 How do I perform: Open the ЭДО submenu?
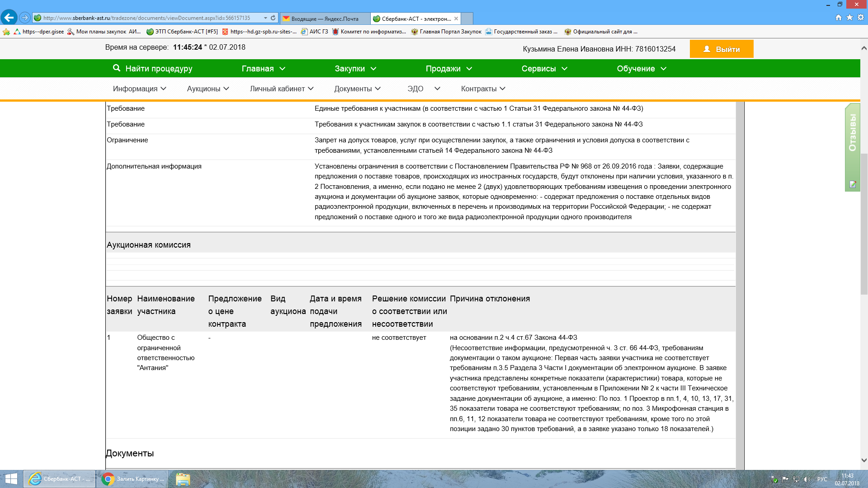(x=424, y=89)
